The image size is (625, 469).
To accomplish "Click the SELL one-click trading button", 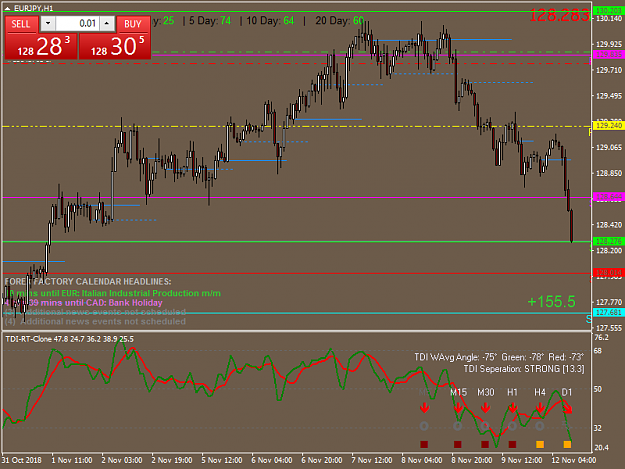I will [x=21, y=24].
